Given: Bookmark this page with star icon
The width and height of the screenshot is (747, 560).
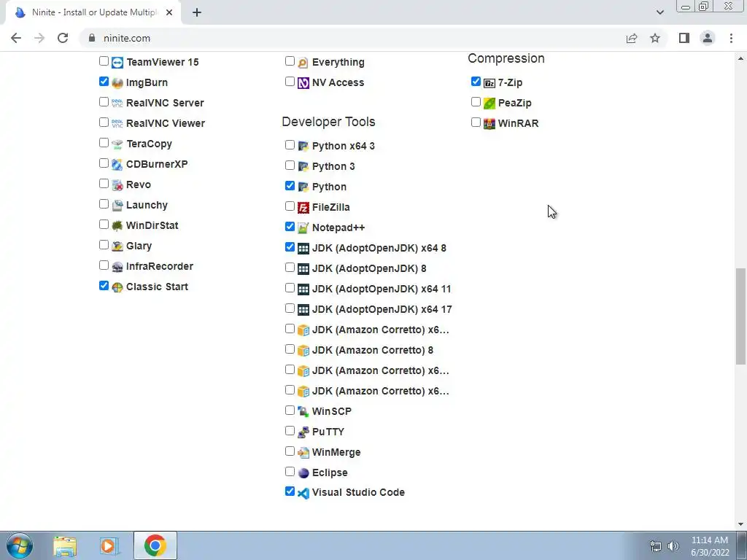Looking at the screenshot, I should (655, 38).
